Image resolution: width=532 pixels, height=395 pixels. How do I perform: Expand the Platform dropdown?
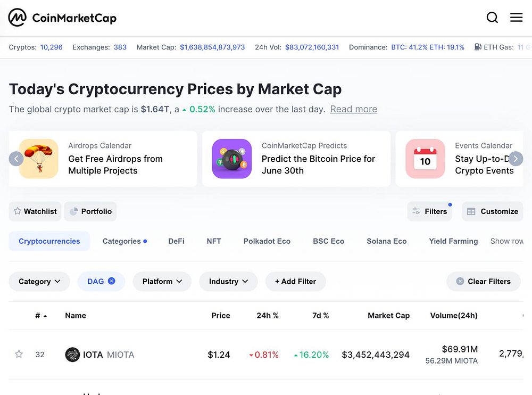point(162,282)
